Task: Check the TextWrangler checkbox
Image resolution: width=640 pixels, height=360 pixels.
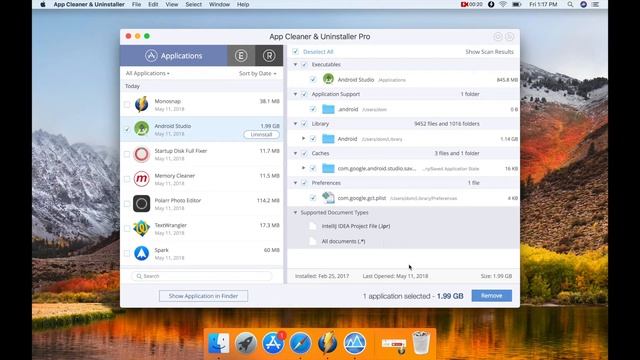Action: pyautogui.click(x=127, y=229)
